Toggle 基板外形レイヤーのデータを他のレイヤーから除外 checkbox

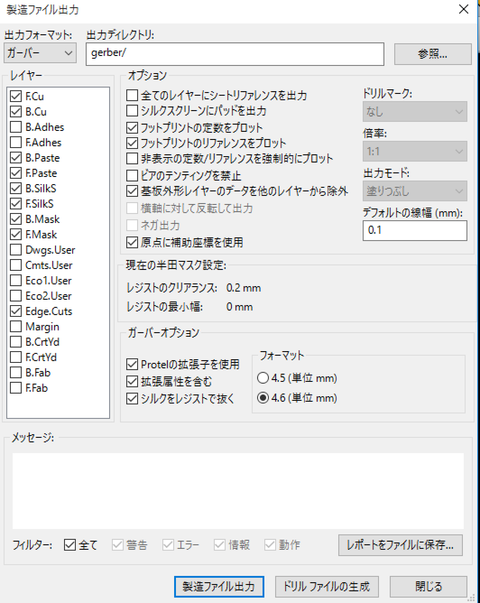[132, 191]
